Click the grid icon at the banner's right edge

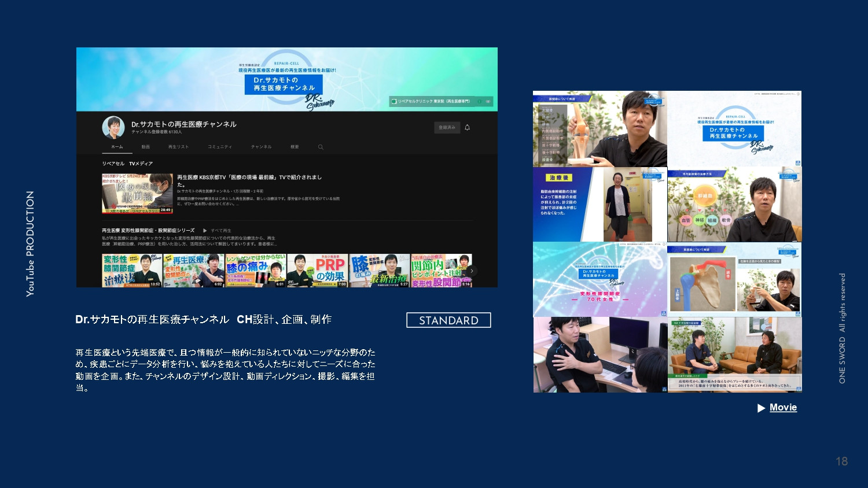488,100
